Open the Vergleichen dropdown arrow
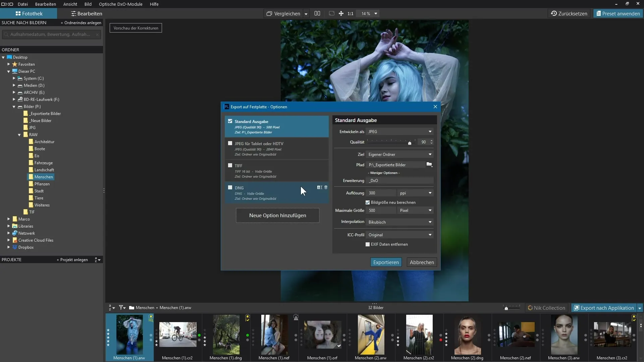Image resolution: width=644 pixels, height=362 pixels. pos(306,14)
